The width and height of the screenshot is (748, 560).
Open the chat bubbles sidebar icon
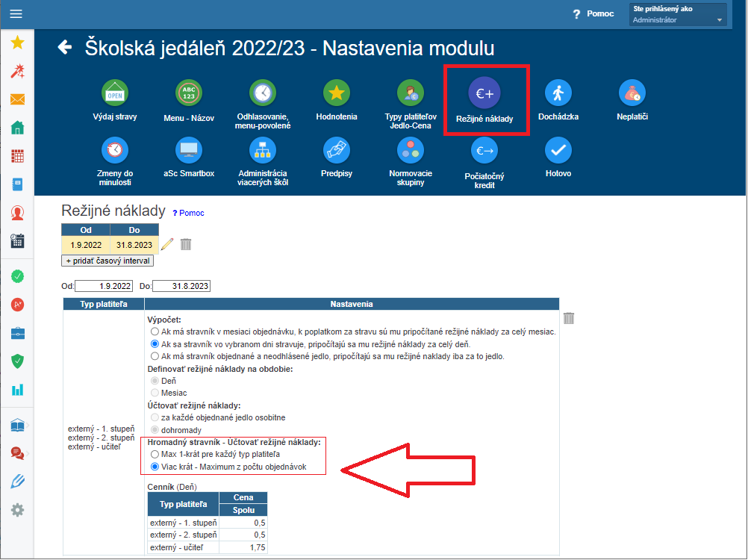18,453
